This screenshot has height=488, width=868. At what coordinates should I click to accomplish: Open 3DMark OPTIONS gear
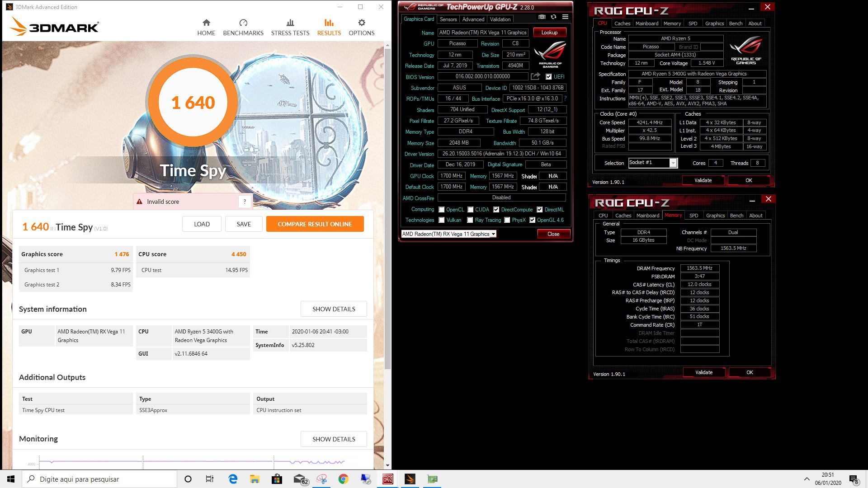(x=362, y=27)
